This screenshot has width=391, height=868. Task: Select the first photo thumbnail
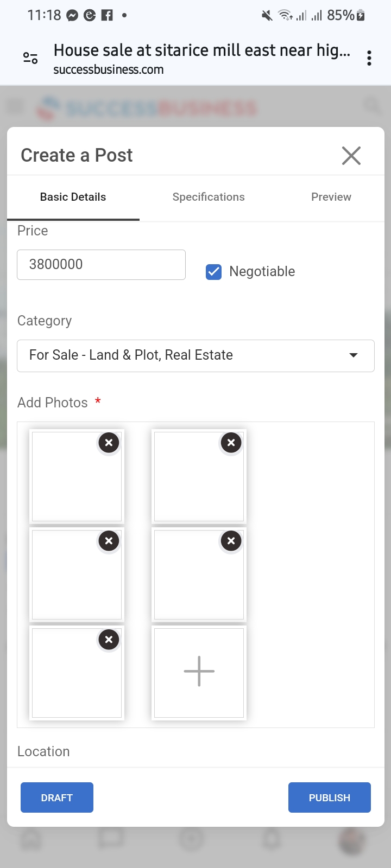[x=71, y=483]
